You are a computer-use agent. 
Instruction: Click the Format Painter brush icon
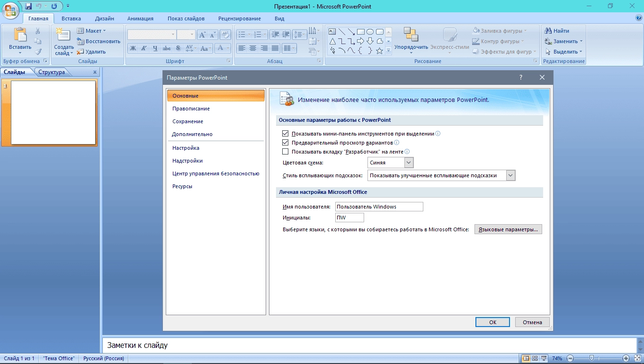(38, 52)
